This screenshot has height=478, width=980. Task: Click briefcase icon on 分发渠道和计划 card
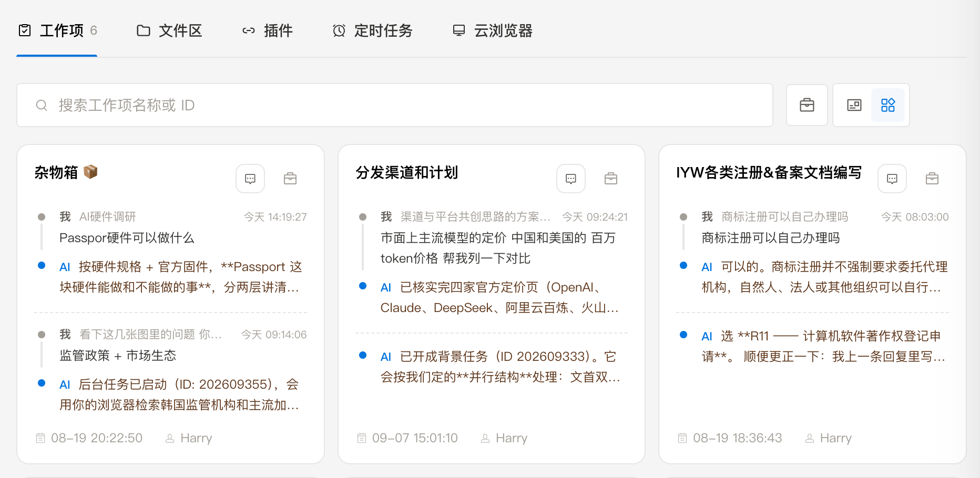(611, 179)
